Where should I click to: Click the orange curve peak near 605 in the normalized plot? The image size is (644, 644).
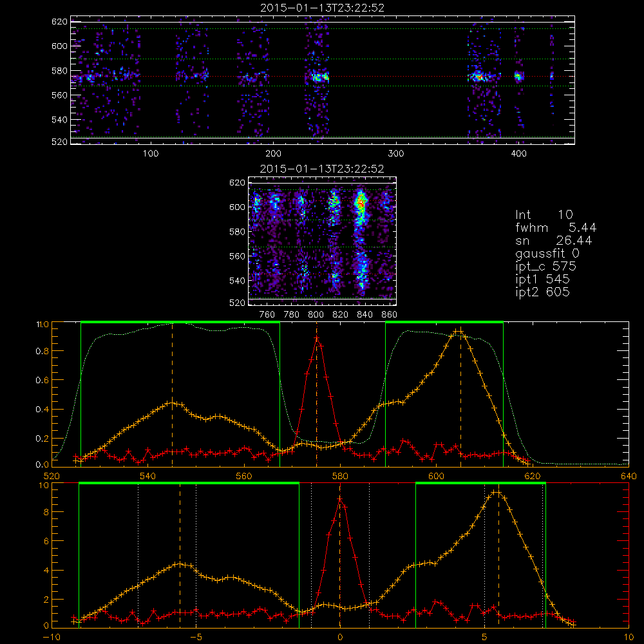click(x=458, y=330)
